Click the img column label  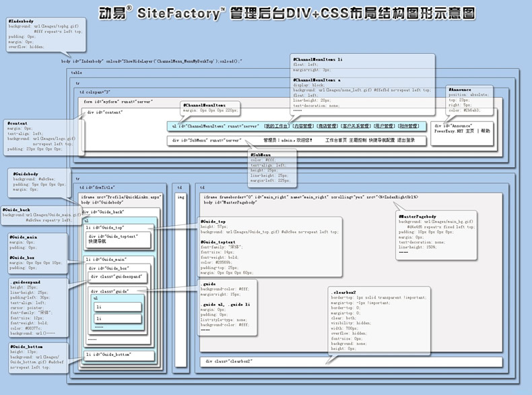(x=180, y=197)
